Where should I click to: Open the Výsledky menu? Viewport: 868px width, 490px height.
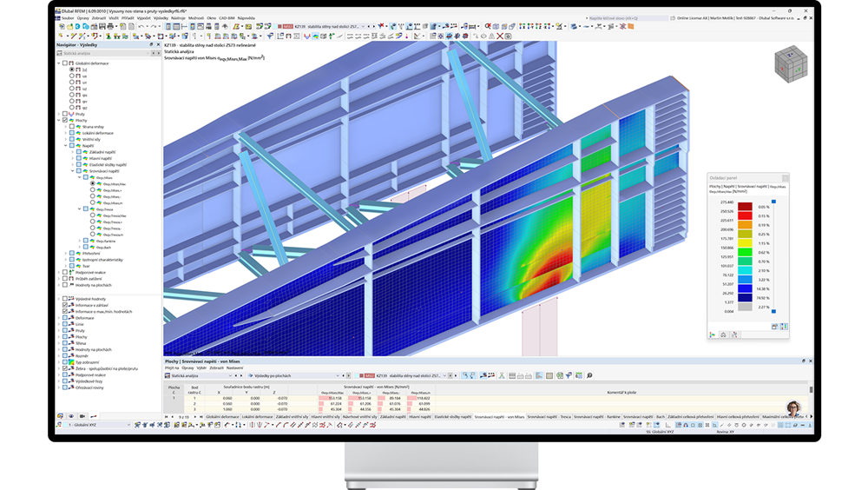161,17
